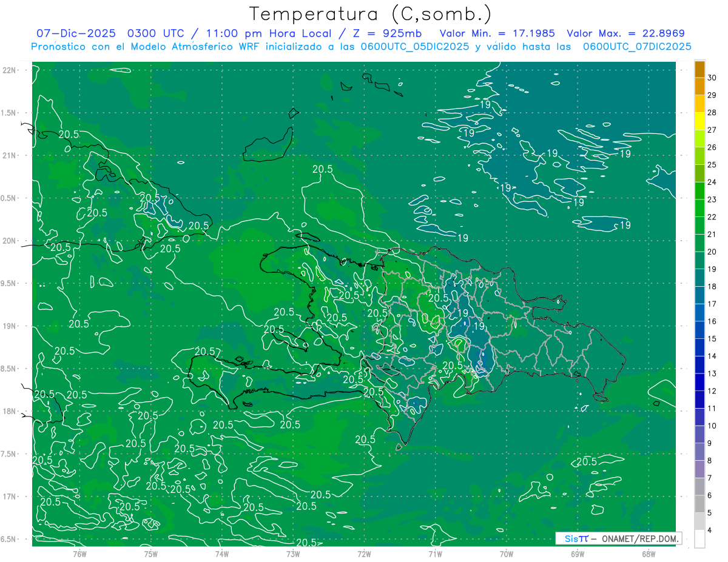
Task: Pick the purple swatch between 7 and 8
Action: pos(699,469)
